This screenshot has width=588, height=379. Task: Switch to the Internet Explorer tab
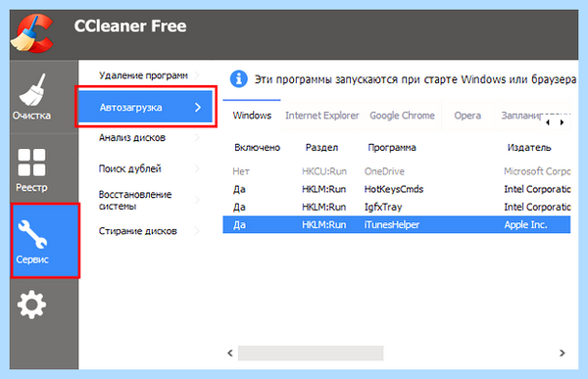point(321,116)
